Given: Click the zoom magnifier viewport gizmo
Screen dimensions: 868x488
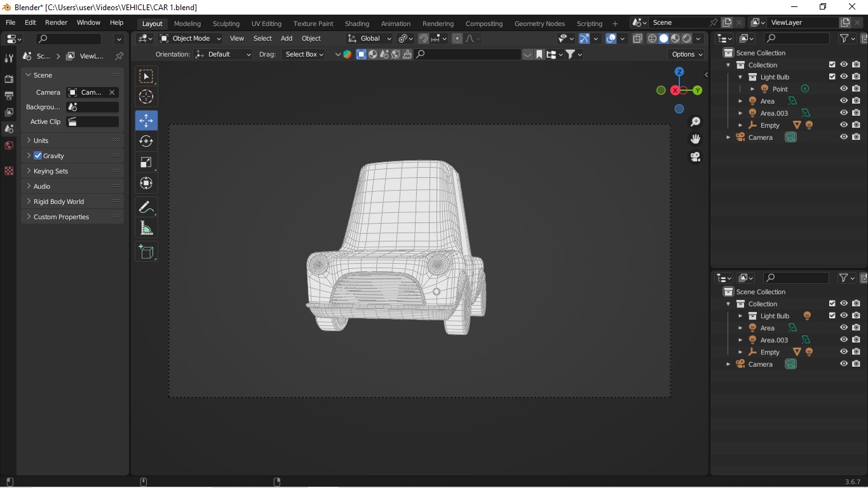Looking at the screenshot, I should (x=695, y=121).
